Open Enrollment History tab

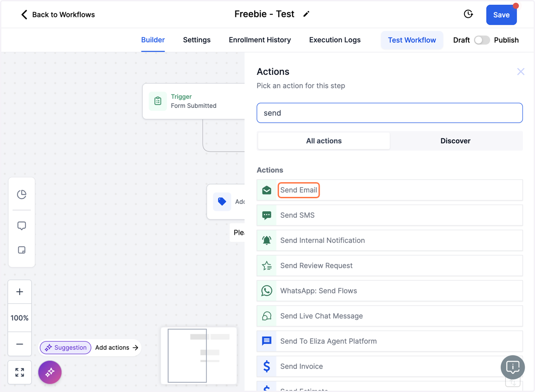(260, 40)
